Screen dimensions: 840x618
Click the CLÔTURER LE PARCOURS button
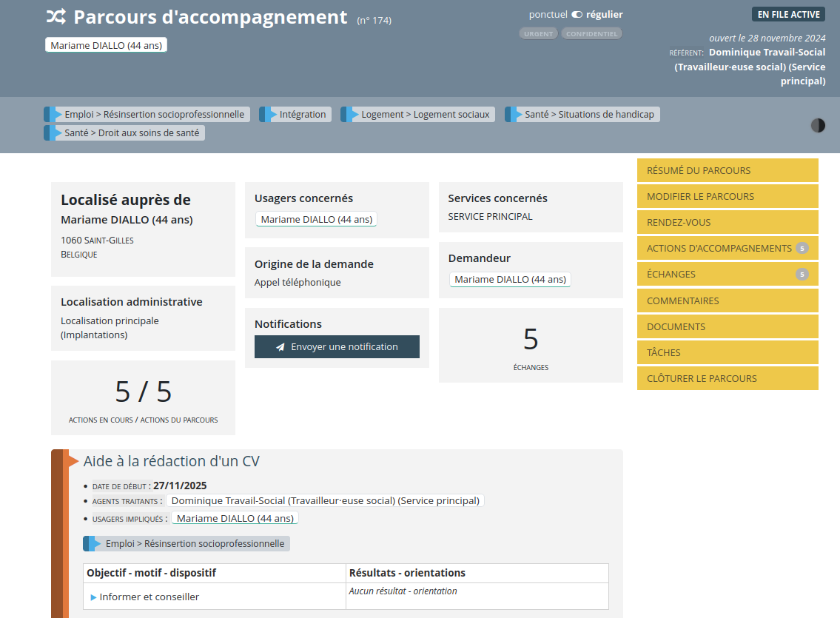(728, 378)
